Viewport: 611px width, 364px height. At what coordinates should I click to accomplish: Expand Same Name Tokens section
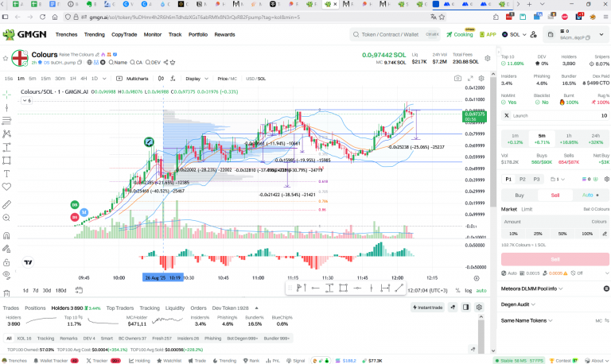527,320
